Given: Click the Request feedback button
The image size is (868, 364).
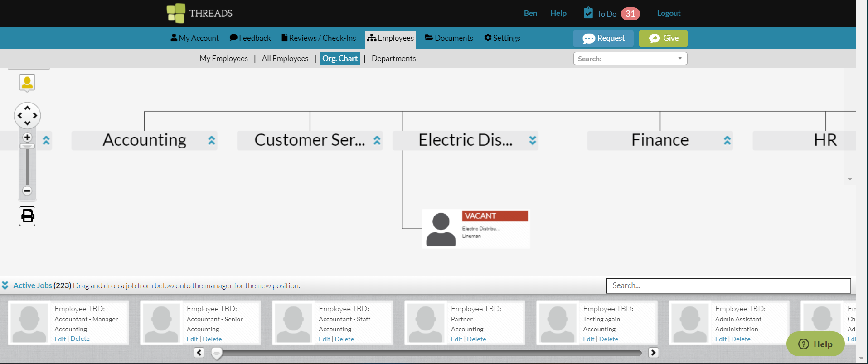Looking at the screenshot, I should point(603,39).
